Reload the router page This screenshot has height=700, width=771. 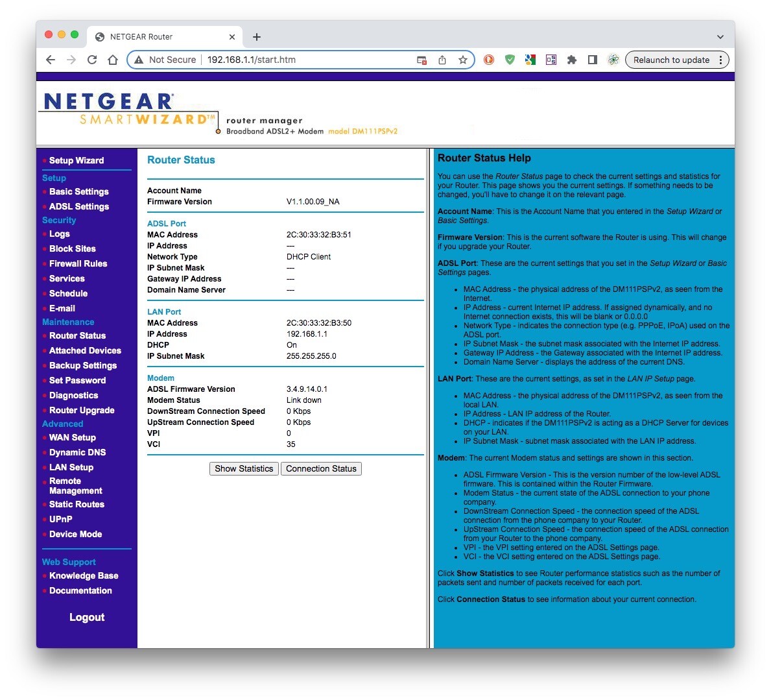(x=92, y=60)
